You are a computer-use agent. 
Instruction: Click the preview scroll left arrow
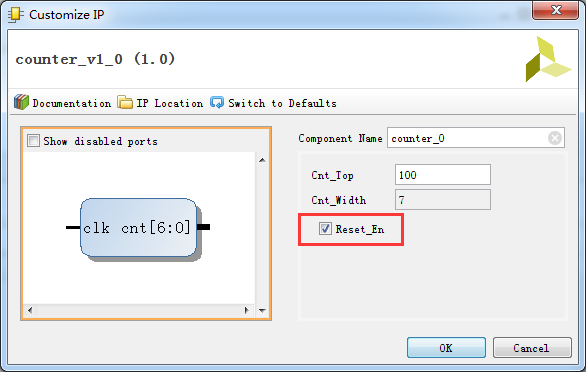click(30, 310)
